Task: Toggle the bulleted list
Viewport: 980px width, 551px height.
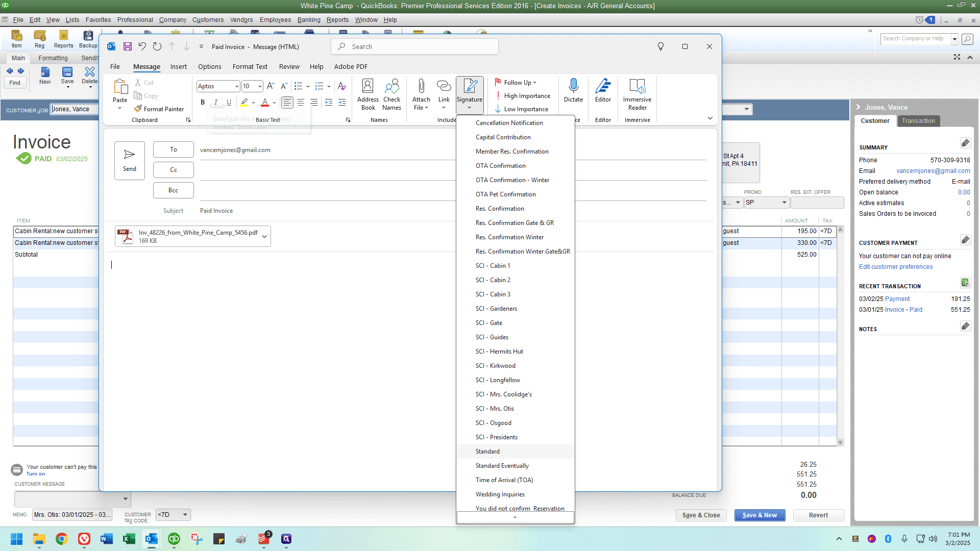Action: pyautogui.click(x=299, y=86)
